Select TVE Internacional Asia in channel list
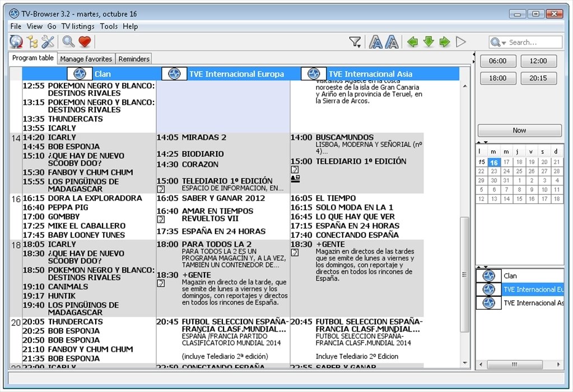 coord(520,303)
